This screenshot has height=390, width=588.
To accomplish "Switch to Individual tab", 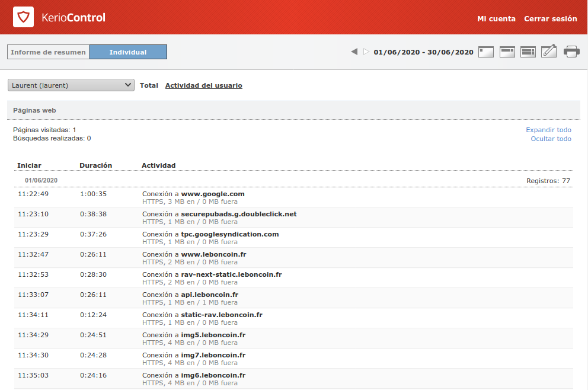I will 128,52.
